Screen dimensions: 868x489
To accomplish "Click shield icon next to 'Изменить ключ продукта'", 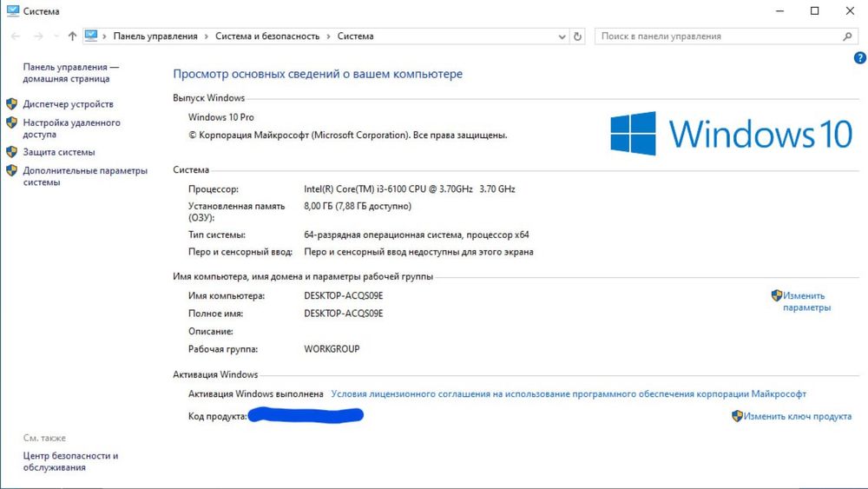I will (737, 416).
